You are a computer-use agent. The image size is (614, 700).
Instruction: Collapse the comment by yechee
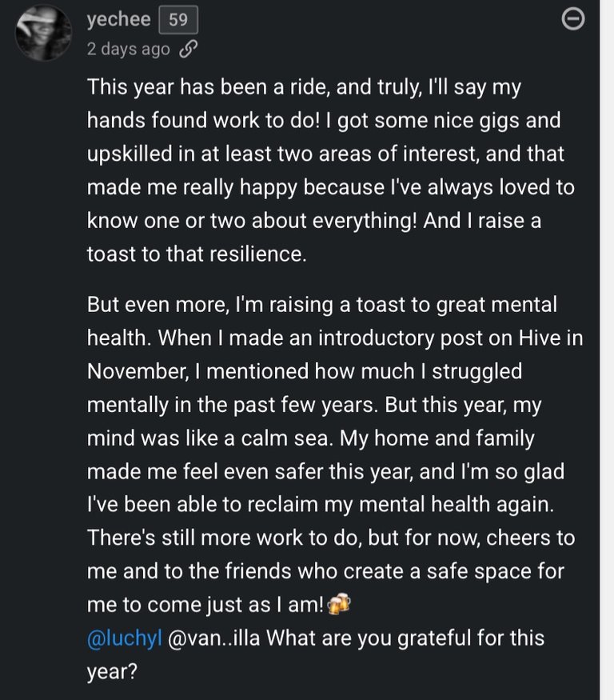[573, 20]
